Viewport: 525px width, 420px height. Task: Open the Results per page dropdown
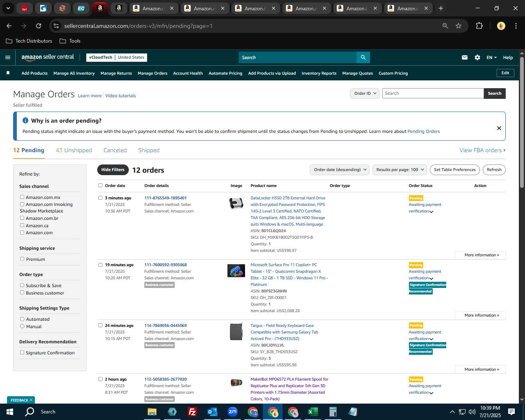(x=399, y=170)
